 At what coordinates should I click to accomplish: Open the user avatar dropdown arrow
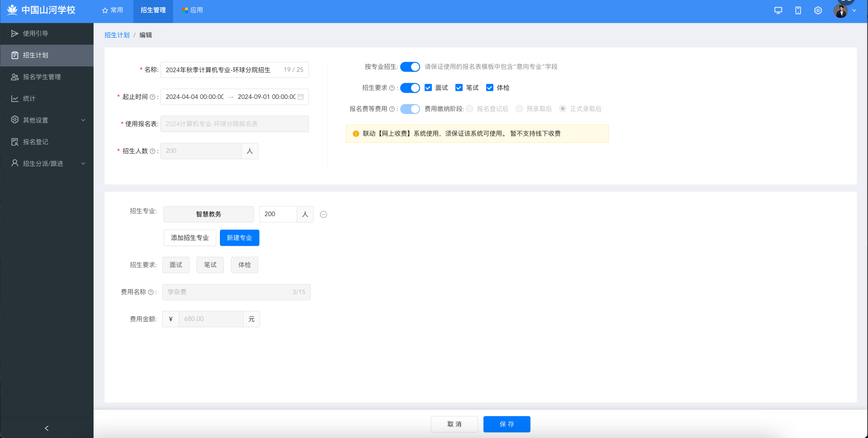pyautogui.click(x=854, y=11)
